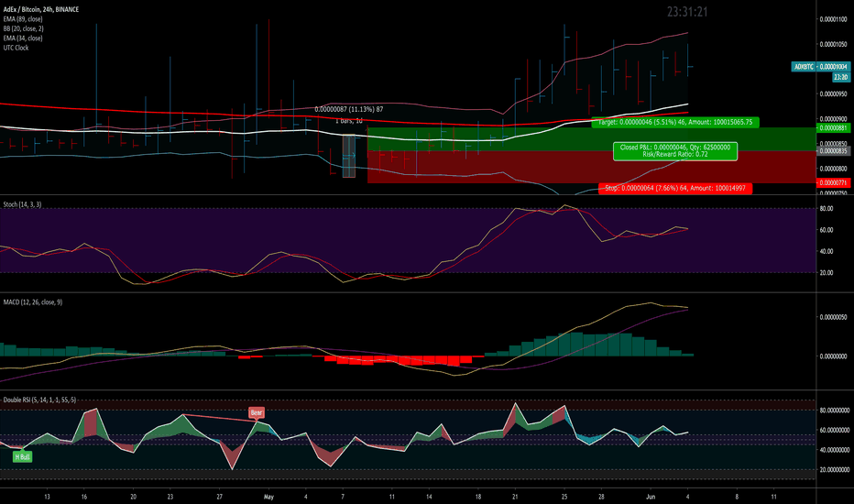Click the AdEx / Bitcoin symbol title
The height and width of the screenshot is (504, 854).
point(41,9)
